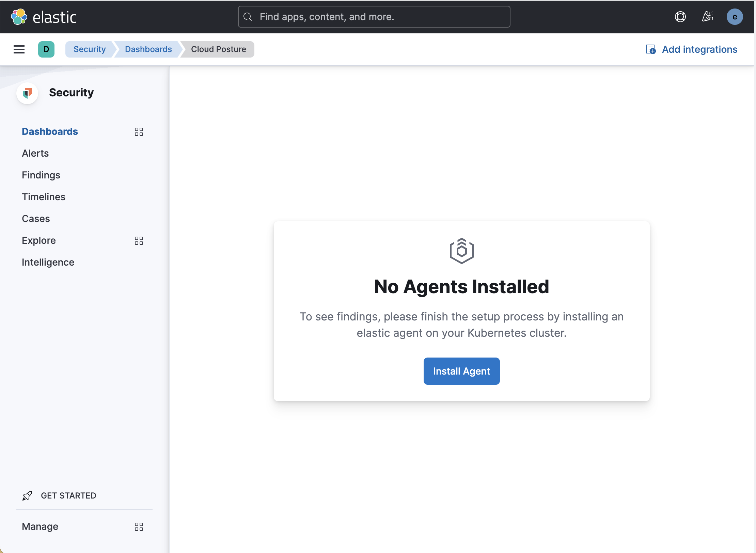Screen dimensions: 756x553
Task: Open the 'D' deployment space icon
Action: point(46,49)
